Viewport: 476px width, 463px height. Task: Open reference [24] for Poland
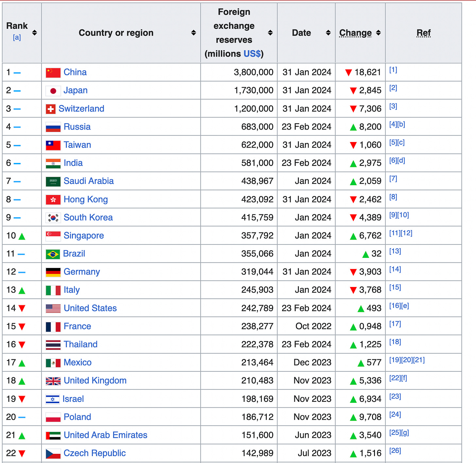[395, 415]
